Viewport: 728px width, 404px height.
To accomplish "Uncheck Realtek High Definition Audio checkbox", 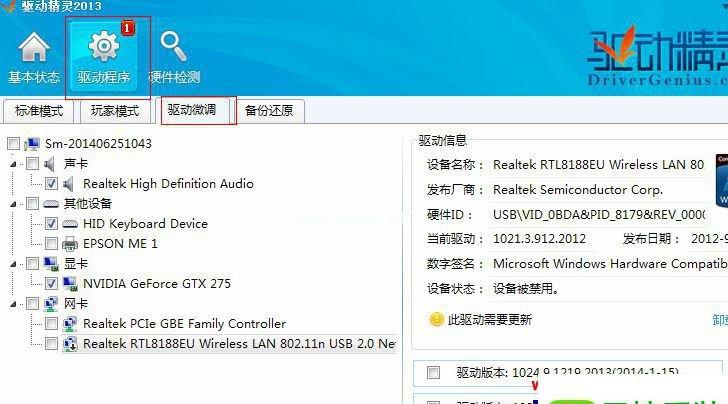I will pyautogui.click(x=51, y=184).
